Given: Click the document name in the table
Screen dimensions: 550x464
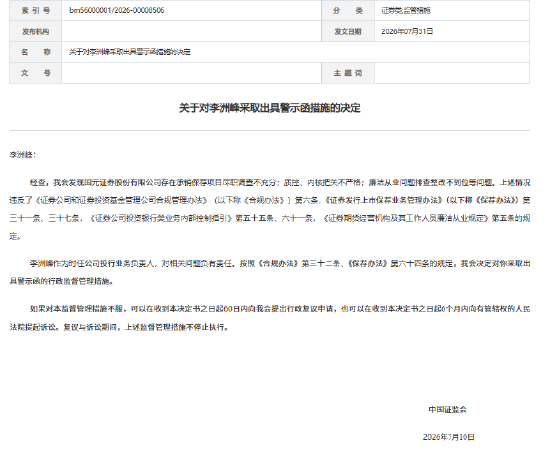Looking at the screenshot, I should (x=130, y=52).
